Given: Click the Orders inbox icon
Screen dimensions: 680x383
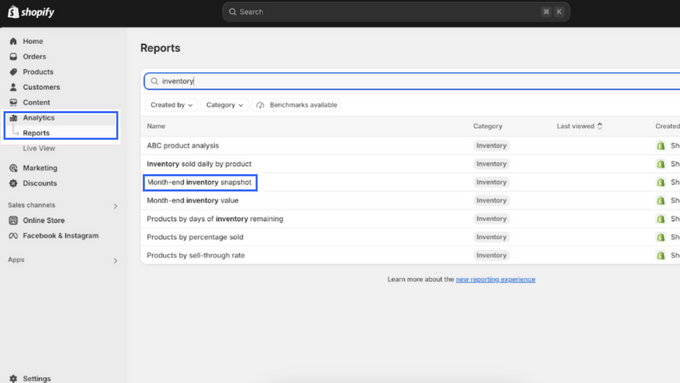Looking at the screenshot, I should [13, 56].
